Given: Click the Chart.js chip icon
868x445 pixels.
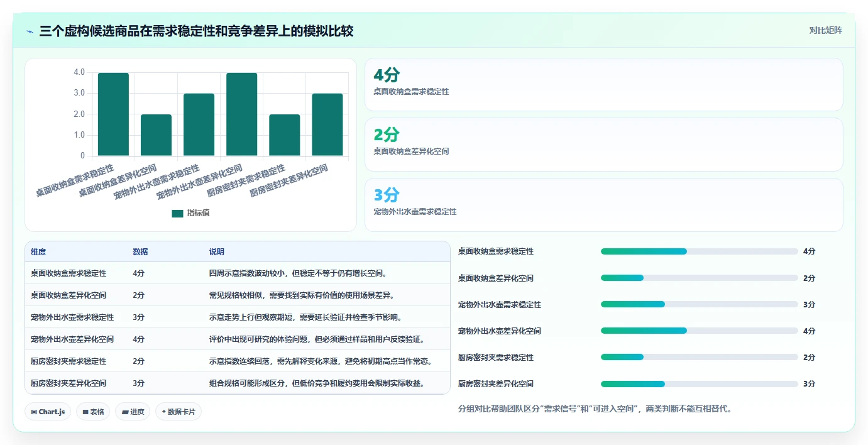Looking at the screenshot, I should click(x=34, y=412).
